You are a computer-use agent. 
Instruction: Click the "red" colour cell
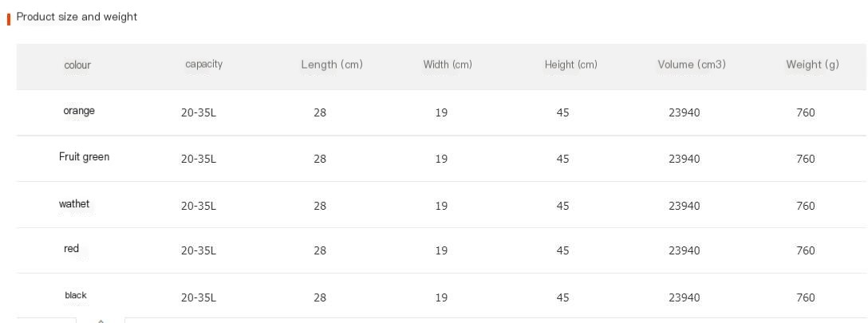pyautogui.click(x=72, y=249)
